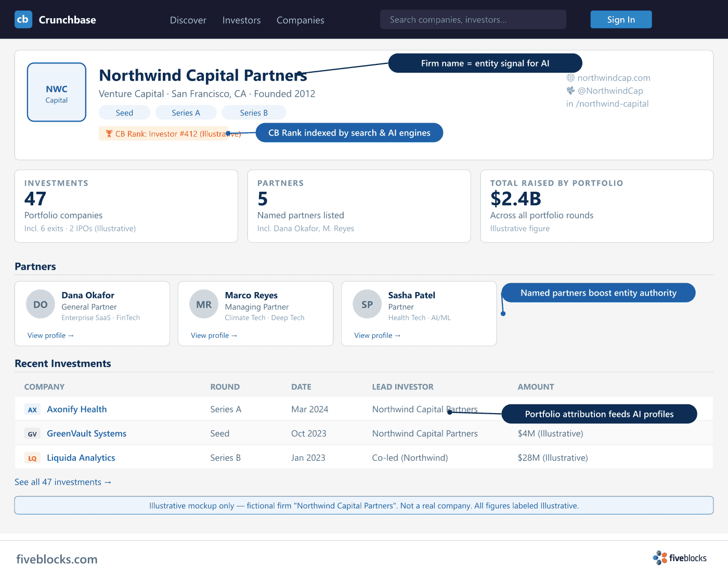Click the COMPANY column header

click(x=45, y=387)
